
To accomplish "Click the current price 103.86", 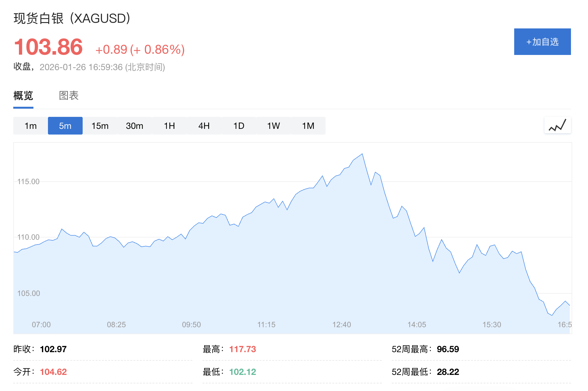I will 48,47.
